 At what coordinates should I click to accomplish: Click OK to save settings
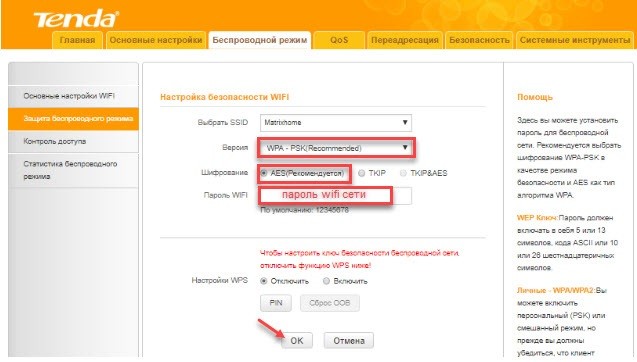point(297,340)
